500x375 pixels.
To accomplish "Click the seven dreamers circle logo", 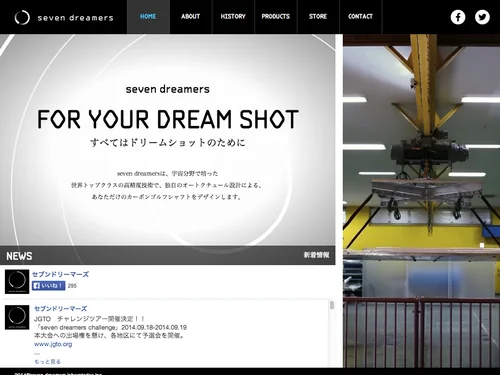I will (22, 17).
